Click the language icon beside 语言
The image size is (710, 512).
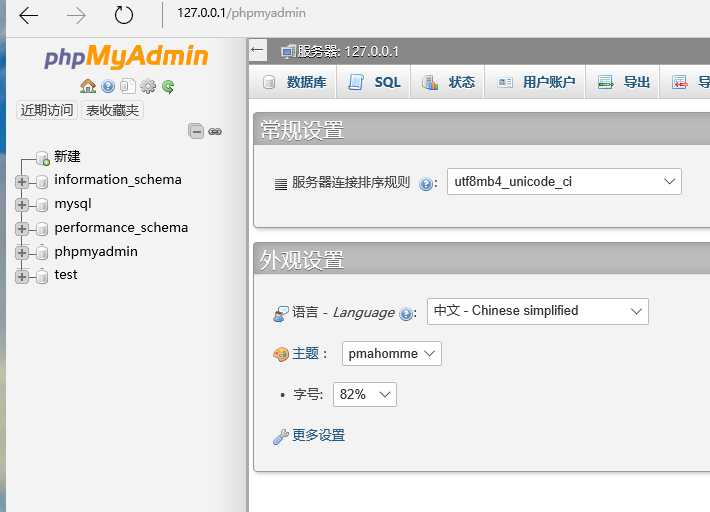(x=281, y=313)
